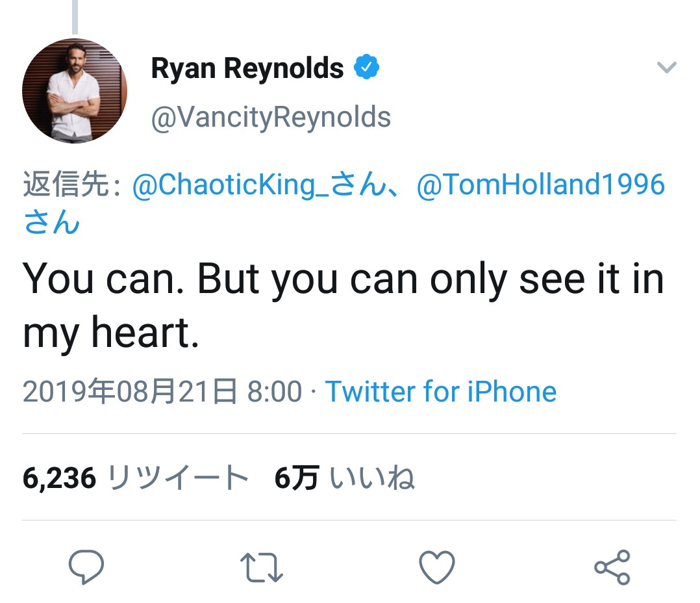Open the share icon options
Screen dimensions: 700x603
(612, 567)
